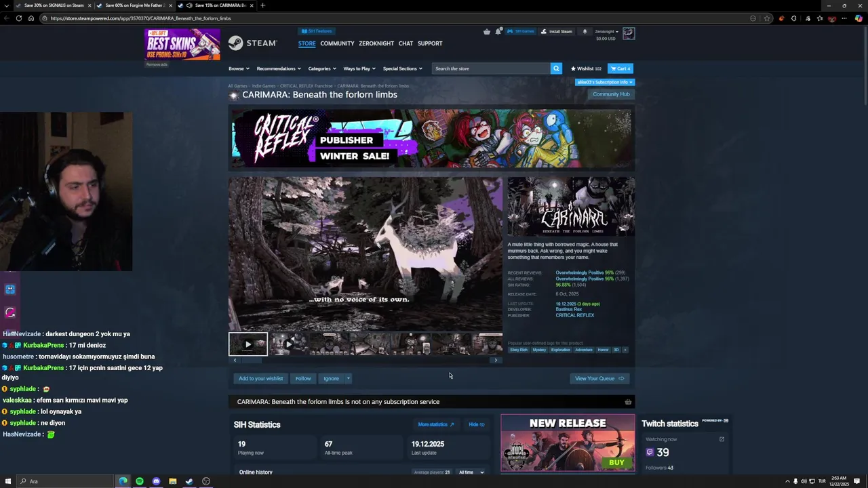Click inside the Search the store field
The width and height of the screenshot is (868, 488).
point(492,68)
